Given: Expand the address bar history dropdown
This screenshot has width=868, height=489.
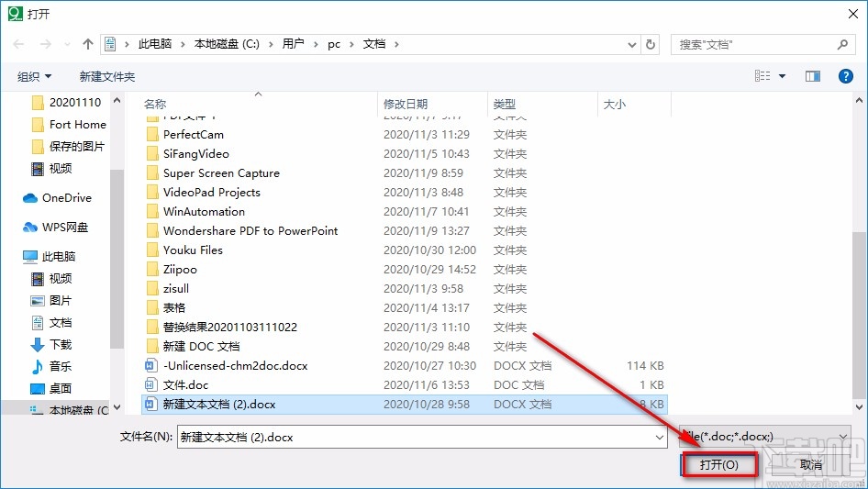Looking at the screenshot, I should coord(631,45).
